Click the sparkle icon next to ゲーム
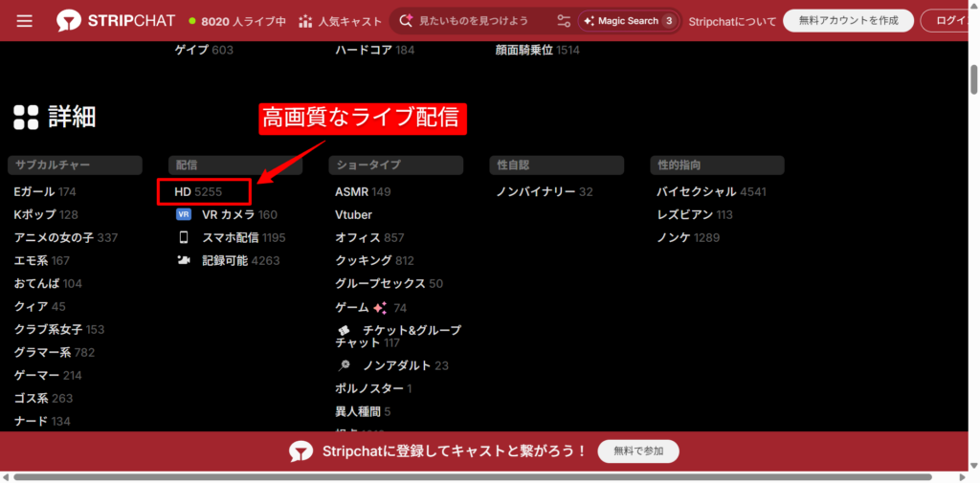The width and height of the screenshot is (980, 483). point(380,307)
